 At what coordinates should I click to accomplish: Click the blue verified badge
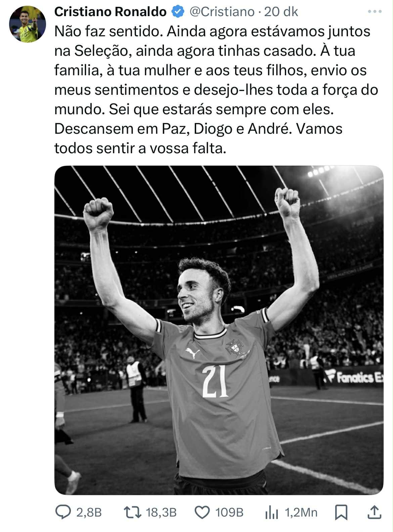pyautogui.click(x=178, y=12)
